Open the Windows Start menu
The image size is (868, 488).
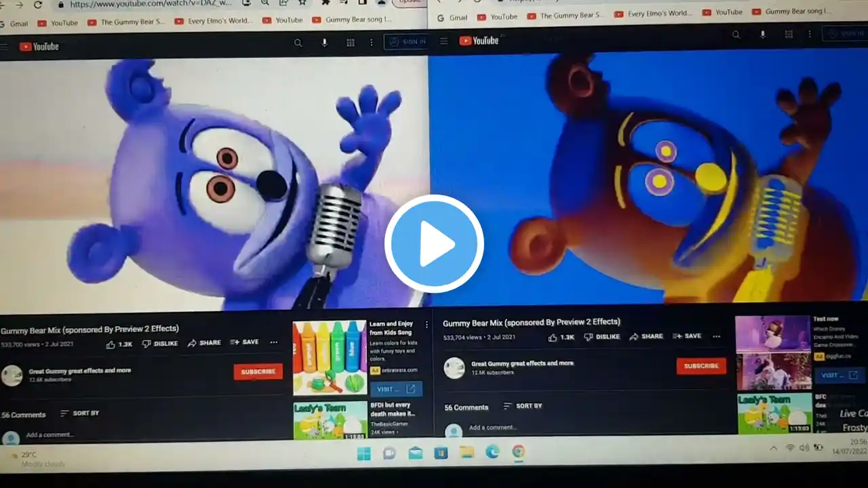point(364,453)
